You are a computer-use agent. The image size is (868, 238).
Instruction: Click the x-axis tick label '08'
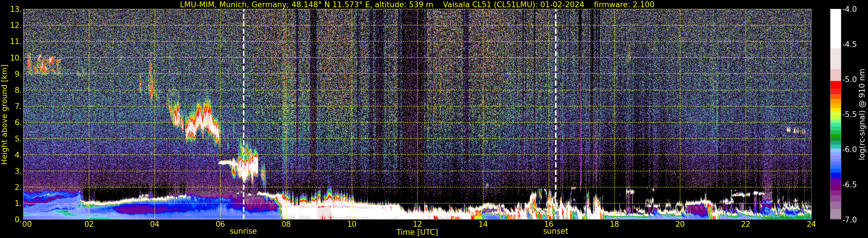pos(286,224)
